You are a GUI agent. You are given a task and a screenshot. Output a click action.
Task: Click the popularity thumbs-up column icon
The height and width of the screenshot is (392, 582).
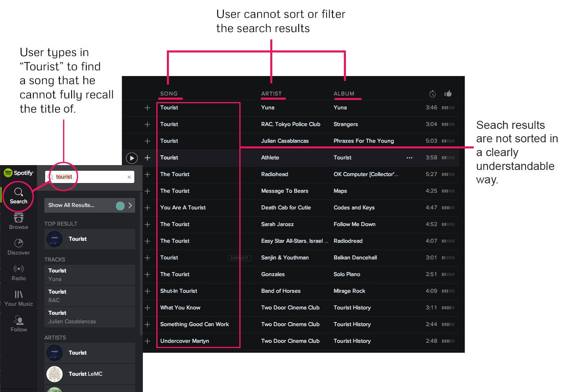coord(448,94)
